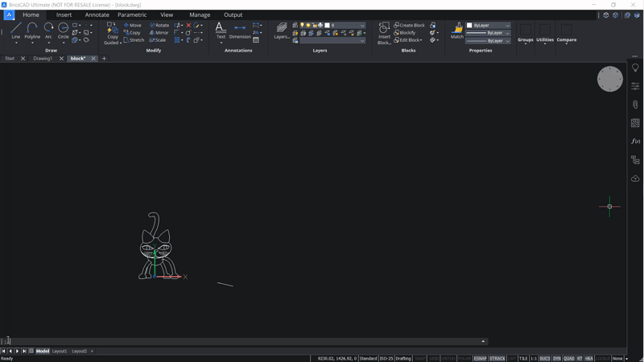Activate the Stretch tool
Viewport: 644px width, 362px height.
[134, 39]
